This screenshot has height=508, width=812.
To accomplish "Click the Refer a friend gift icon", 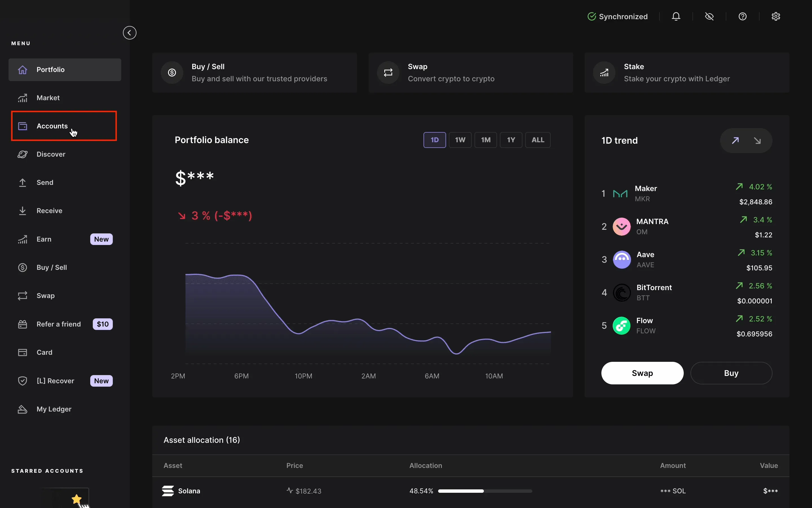I will [23, 324].
